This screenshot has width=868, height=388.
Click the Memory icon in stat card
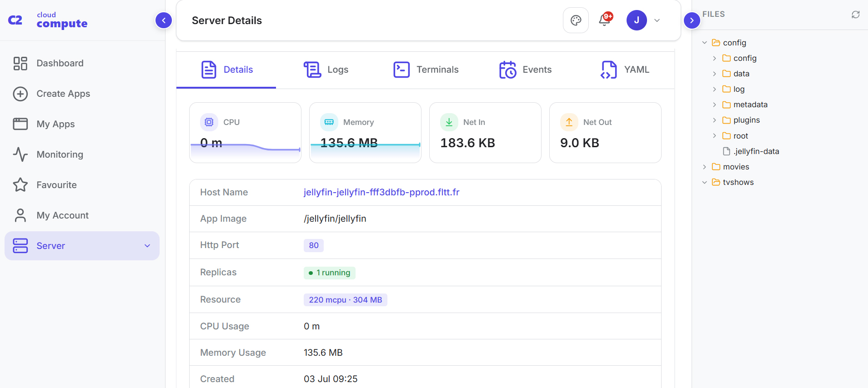(329, 122)
